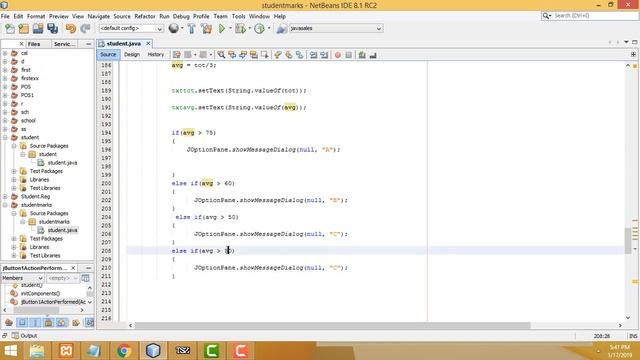Click the Undo toolbar icon
The image size is (640, 360).
(x=71, y=29)
